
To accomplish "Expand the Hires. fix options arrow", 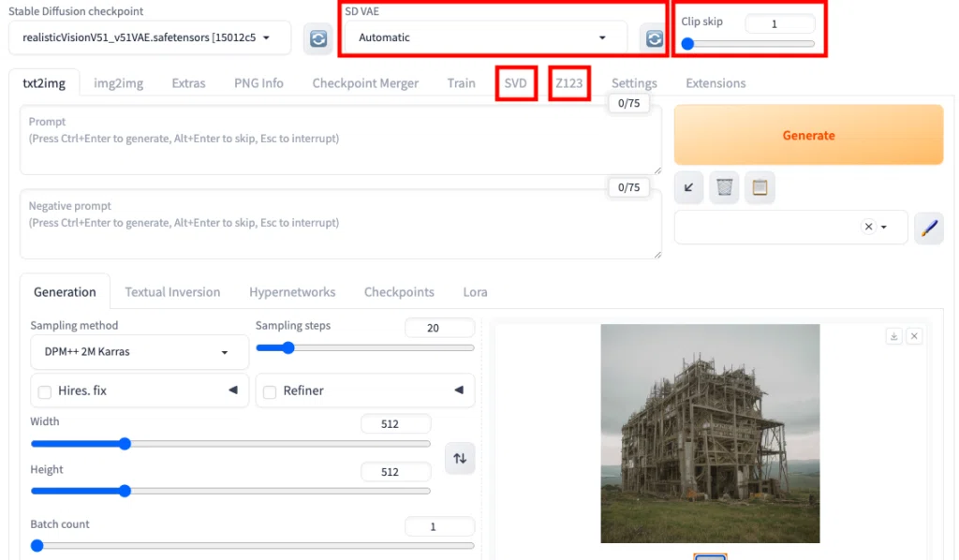I will point(233,391).
